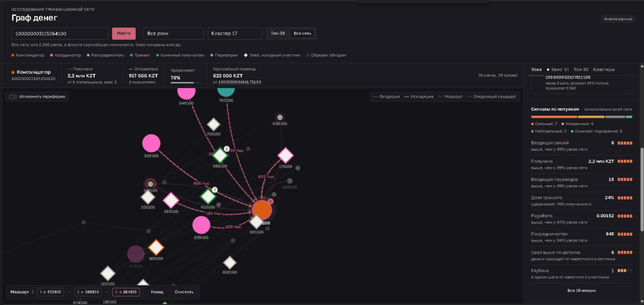This screenshot has width=644, height=305.
Task: Open the Узел tab
Action: [x=536, y=69]
